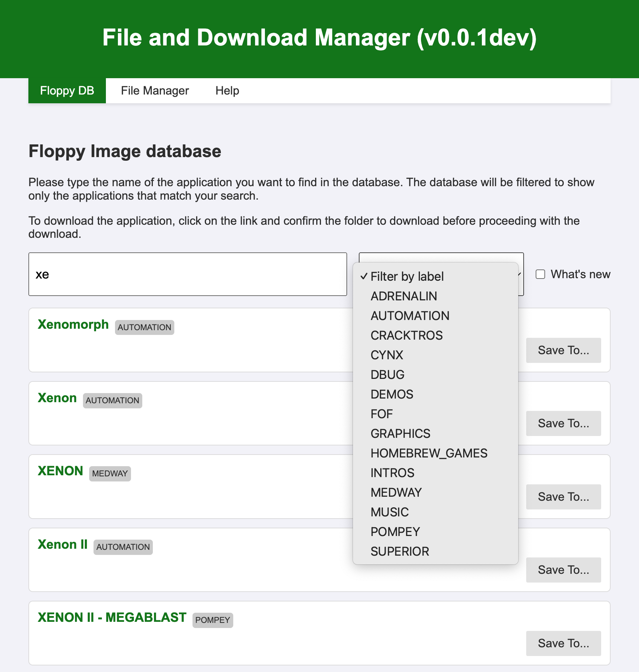Choose DEMOS from the dropdown
Viewport: 639px width, 672px height.
[x=436, y=394]
